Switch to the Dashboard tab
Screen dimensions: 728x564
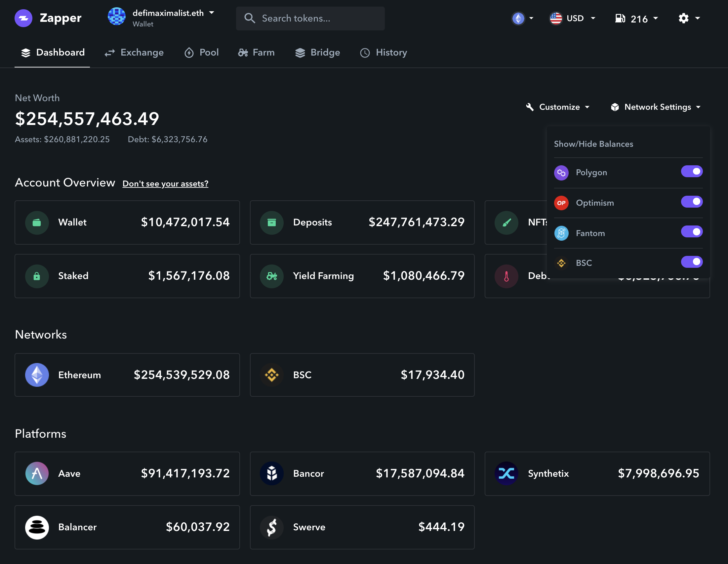coord(52,53)
